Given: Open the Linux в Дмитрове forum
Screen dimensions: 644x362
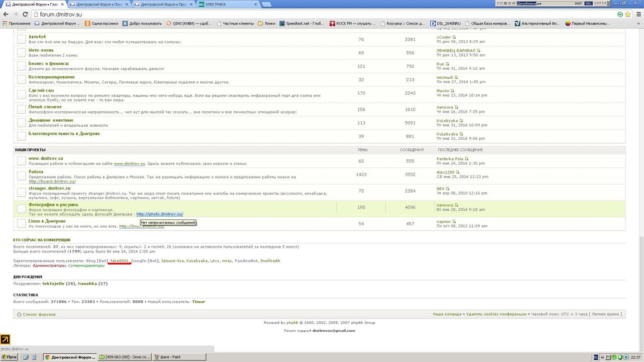Looking at the screenshot, I should point(47,221).
